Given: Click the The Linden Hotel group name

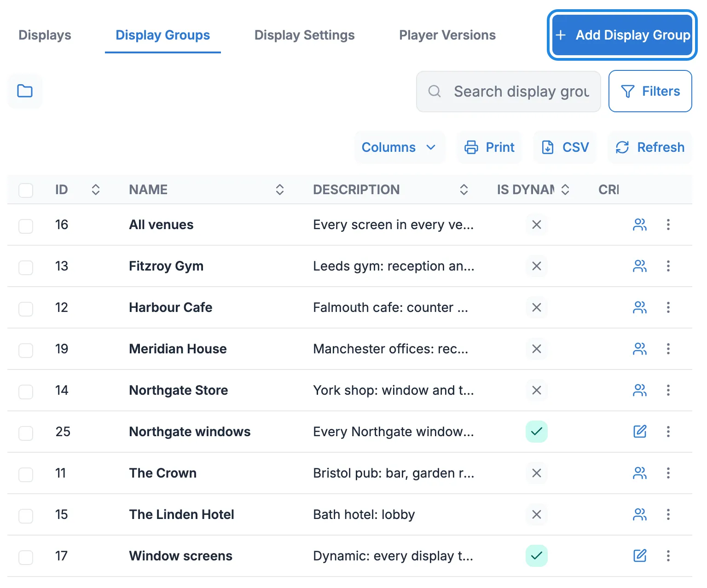Looking at the screenshot, I should pos(182,514).
